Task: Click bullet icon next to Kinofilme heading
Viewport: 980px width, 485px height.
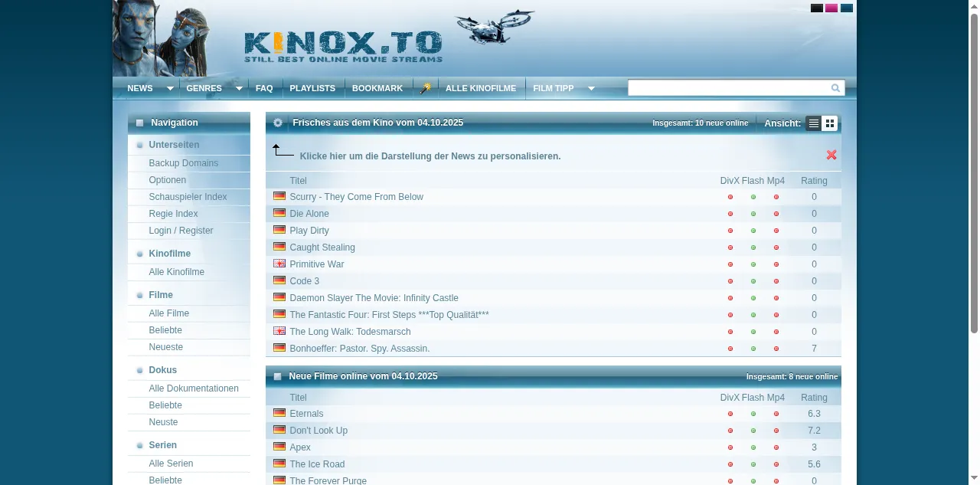Action: tap(139, 254)
